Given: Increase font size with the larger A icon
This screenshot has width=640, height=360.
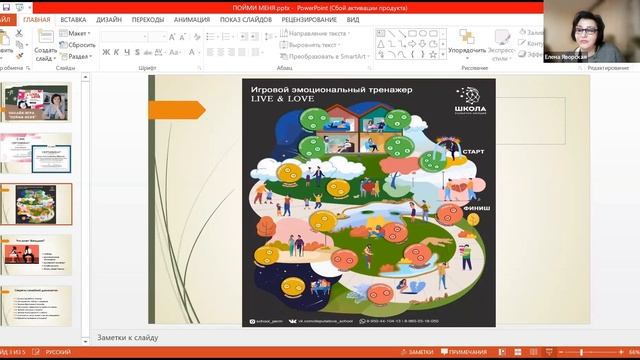Looking at the screenshot, I should pyautogui.click(x=172, y=37).
